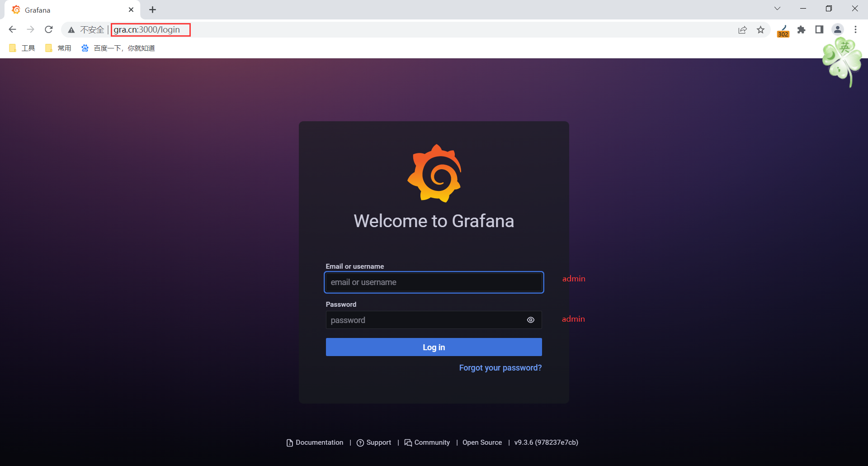Minimize the Chrome window

point(803,9)
